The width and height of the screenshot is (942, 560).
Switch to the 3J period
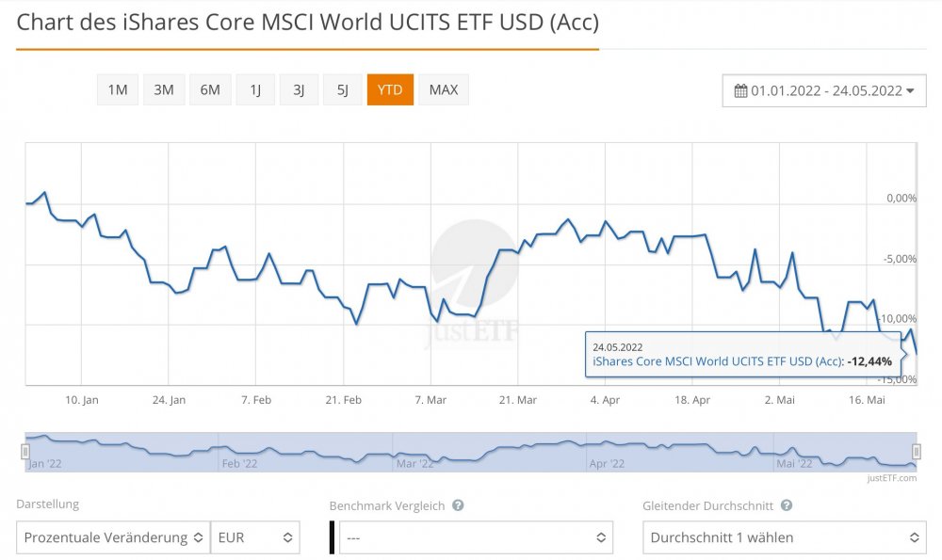(299, 90)
